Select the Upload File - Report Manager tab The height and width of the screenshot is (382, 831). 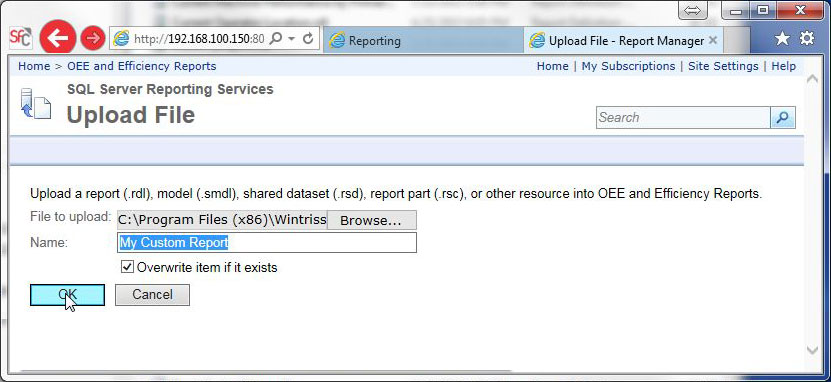tap(623, 40)
